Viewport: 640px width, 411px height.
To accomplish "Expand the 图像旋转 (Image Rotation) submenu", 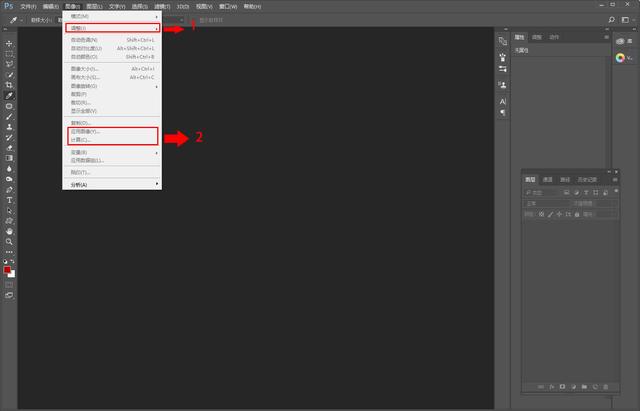I will coord(112,86).
